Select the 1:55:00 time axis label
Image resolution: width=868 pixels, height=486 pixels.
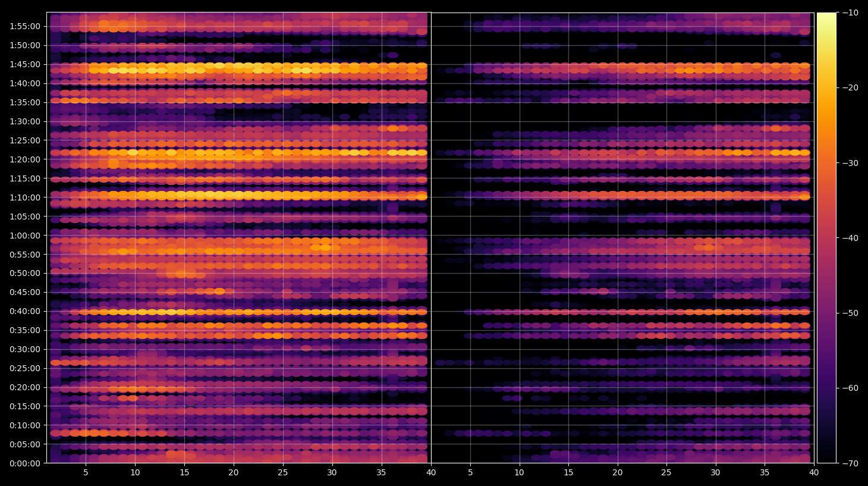(25, 26)
